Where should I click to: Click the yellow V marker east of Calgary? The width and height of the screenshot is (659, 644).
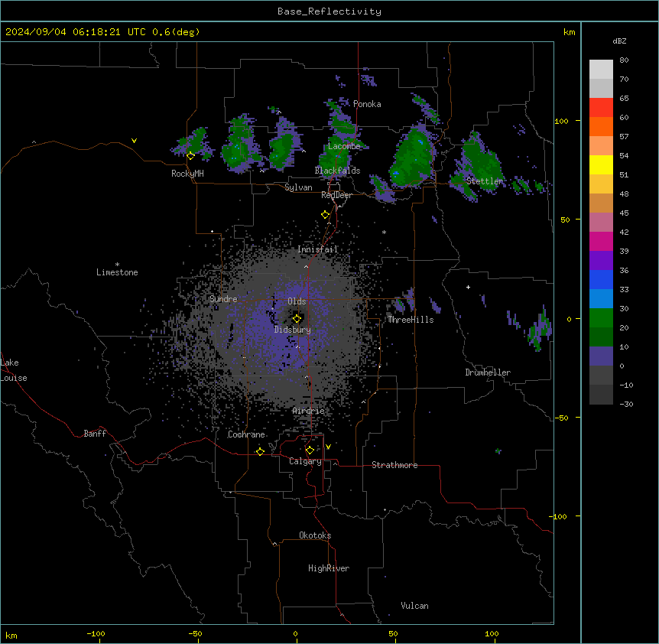point(328,447)
